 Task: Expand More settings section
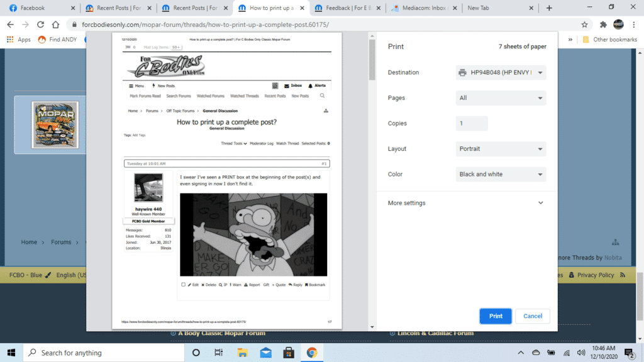(x=466, y=203)
